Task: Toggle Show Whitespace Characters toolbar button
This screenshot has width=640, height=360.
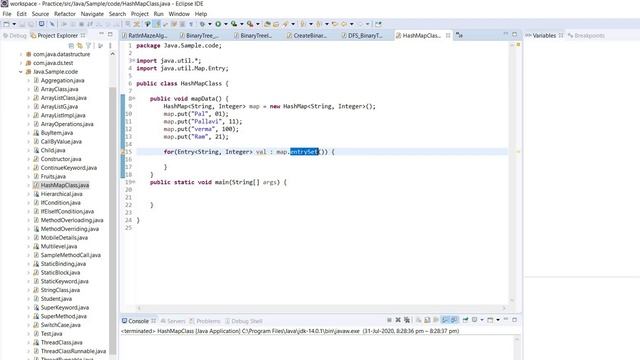Action: point(190,24)
